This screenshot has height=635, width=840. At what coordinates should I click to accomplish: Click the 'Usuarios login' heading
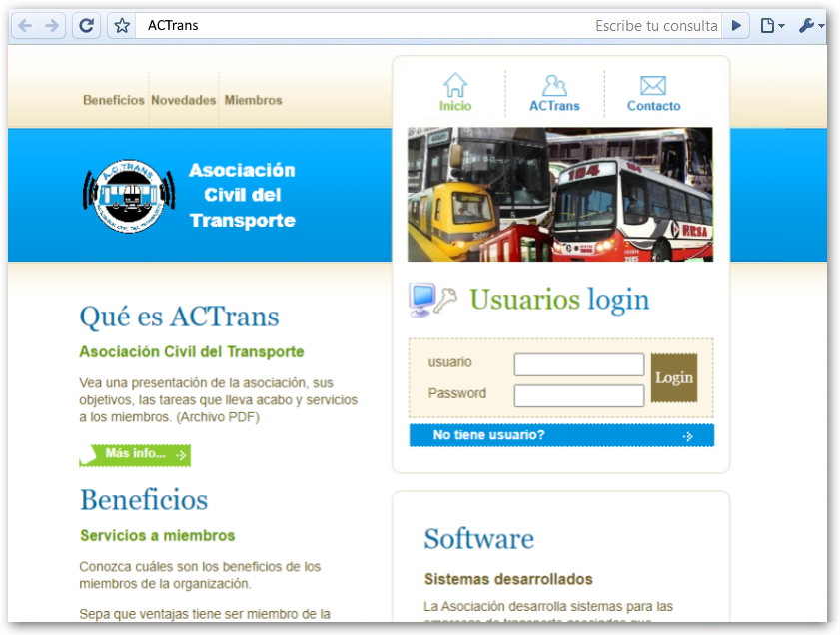(559, 300)
